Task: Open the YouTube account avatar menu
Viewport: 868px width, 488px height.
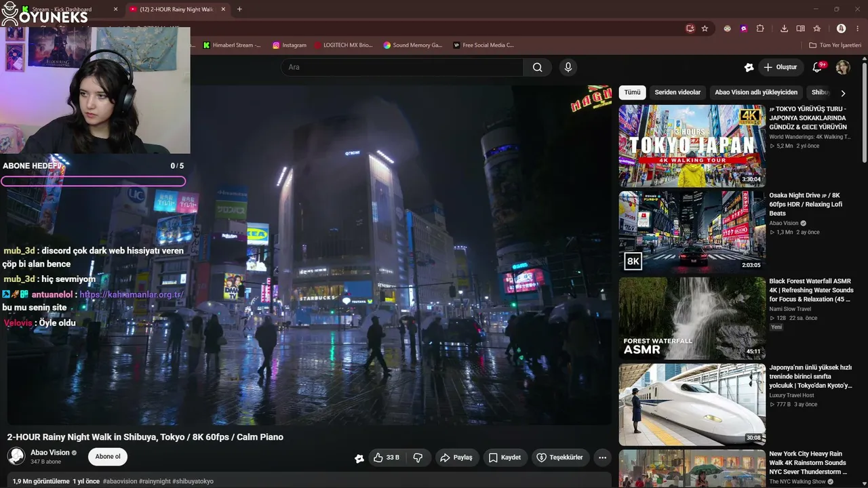Action: pos(843,67)
